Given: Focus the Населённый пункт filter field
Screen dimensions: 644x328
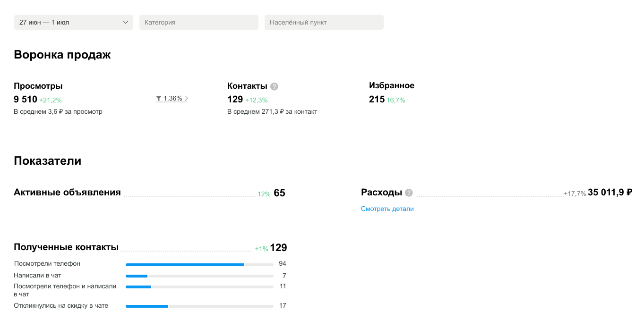Looking at the screenshot, I should (324, 22).
